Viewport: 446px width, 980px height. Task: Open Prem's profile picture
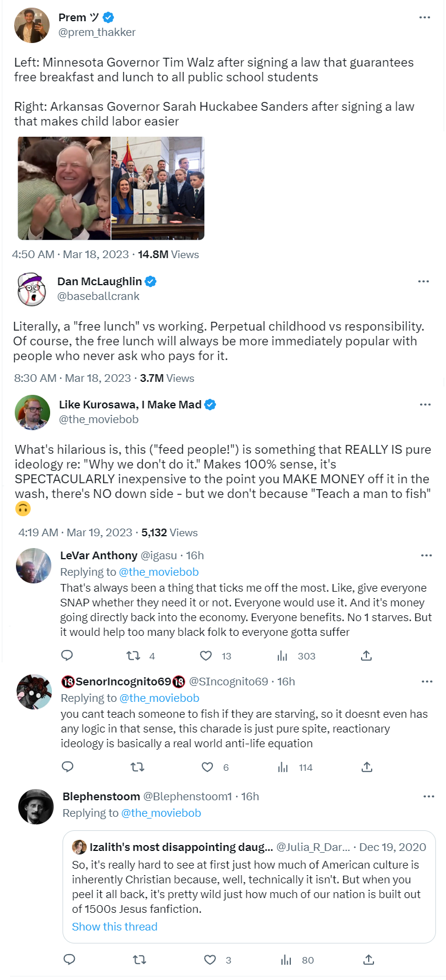coord(32,25)
